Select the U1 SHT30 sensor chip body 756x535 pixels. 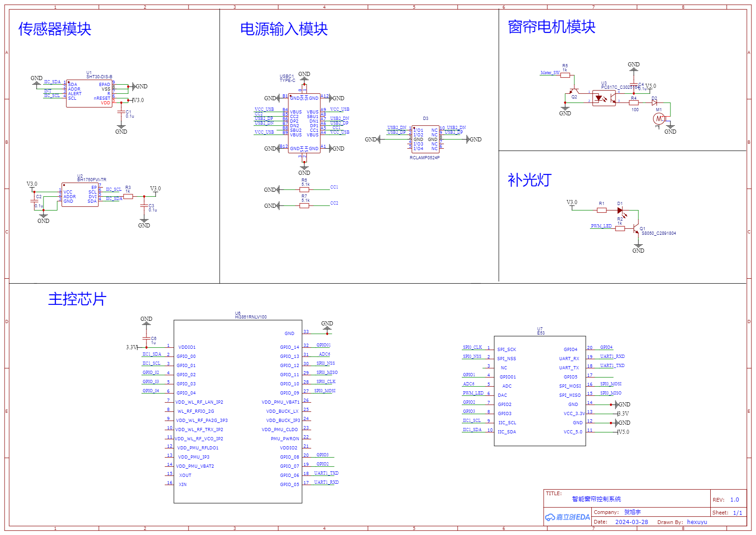pos(89,93)
